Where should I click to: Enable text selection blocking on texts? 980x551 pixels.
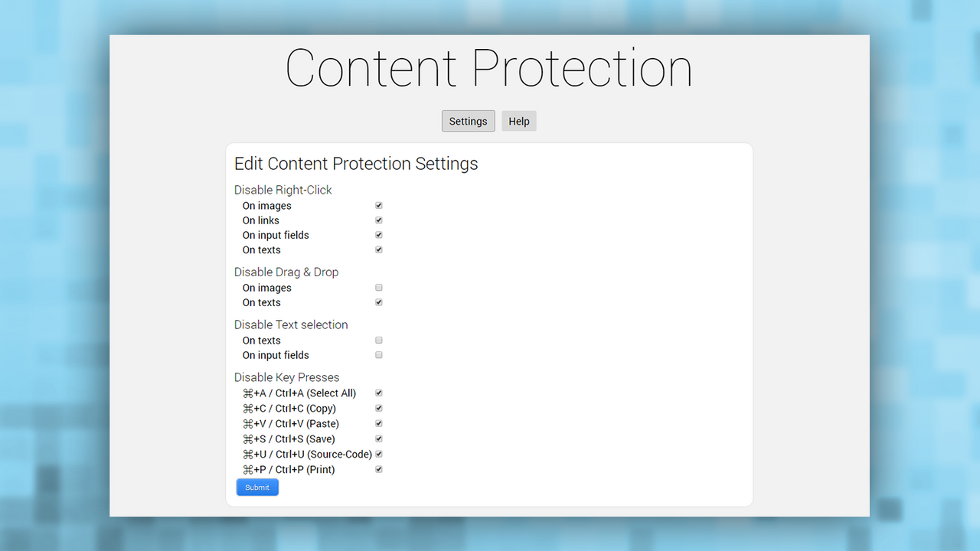tap(378, 340)
